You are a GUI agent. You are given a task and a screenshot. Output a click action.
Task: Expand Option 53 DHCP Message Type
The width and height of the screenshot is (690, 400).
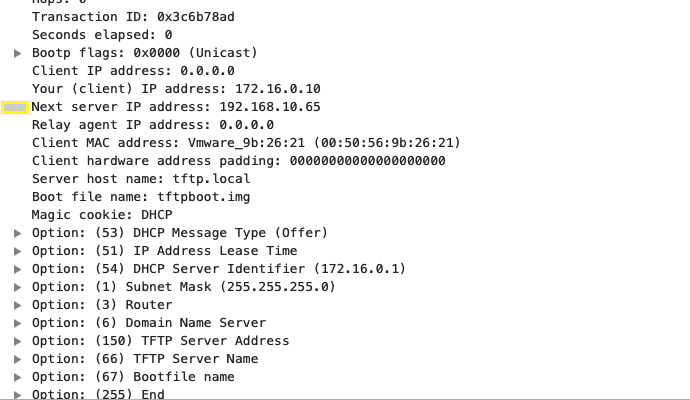point(18,233)
